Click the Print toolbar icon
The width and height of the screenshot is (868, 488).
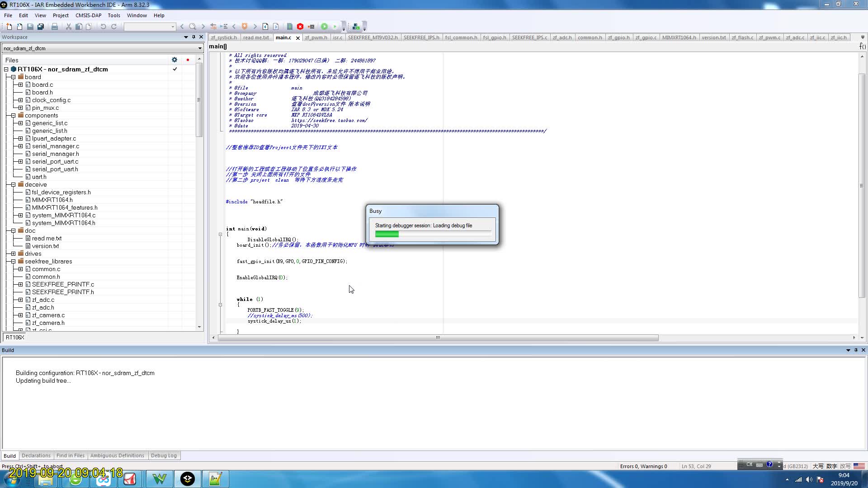click(x=55, y=27)
